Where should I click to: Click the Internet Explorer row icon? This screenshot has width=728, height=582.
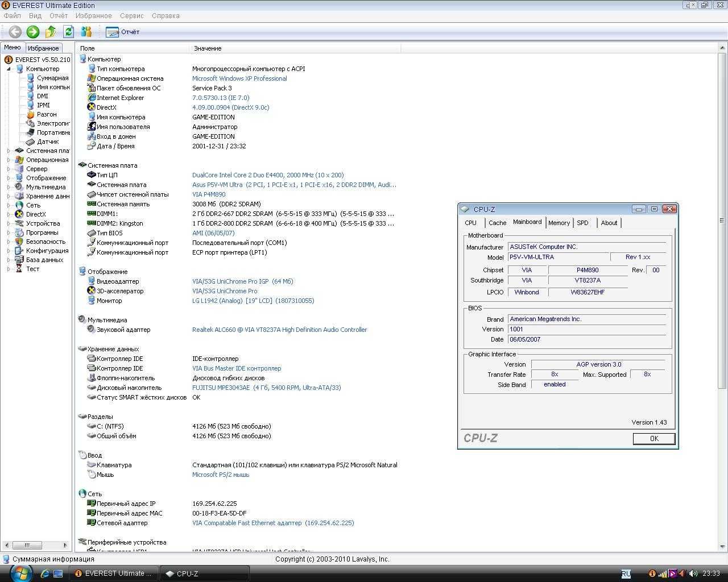pyautogui.click(x=91, y=98)
